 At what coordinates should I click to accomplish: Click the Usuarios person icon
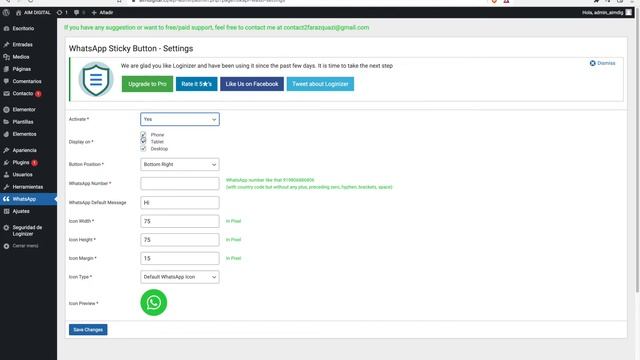(6, 175)
